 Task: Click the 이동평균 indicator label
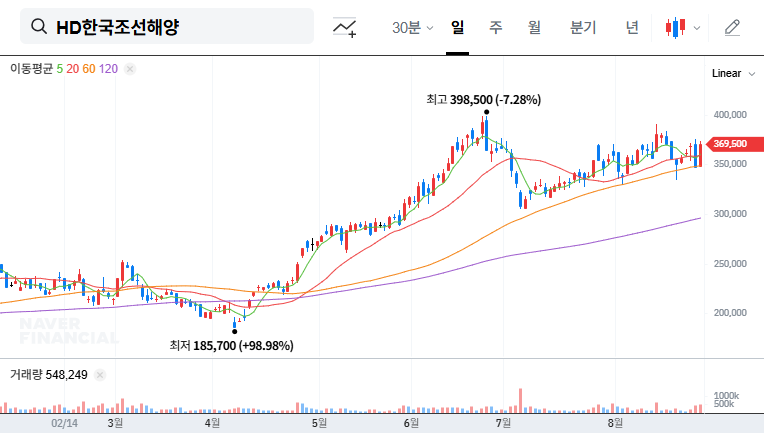pos(31,69)
